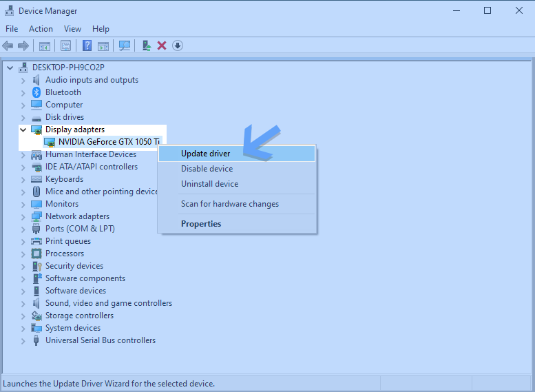Click the Software components icon

(37, 278)
